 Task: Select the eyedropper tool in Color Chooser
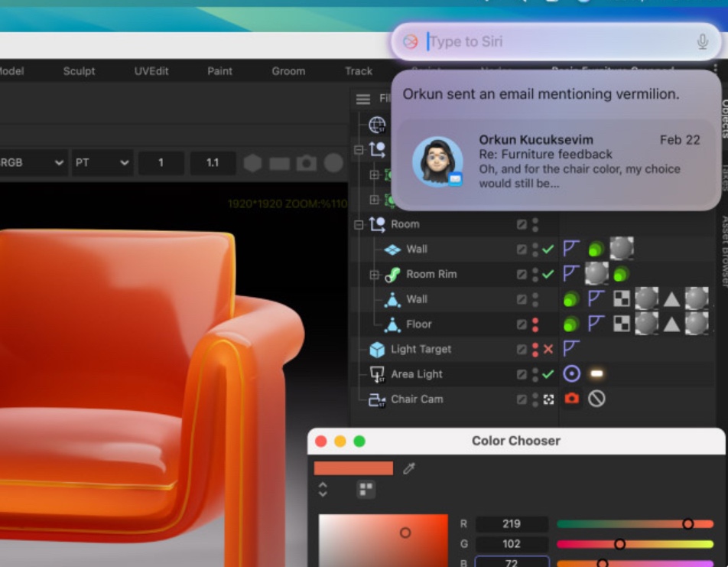pos(408,468)
